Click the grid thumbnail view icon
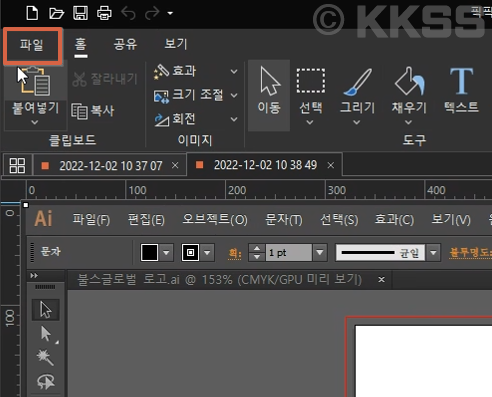492x397 pixels. (x=17, y=165)
